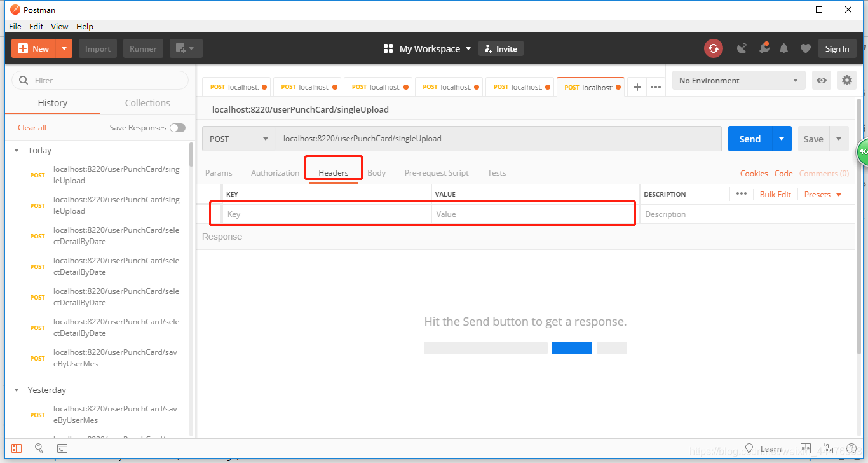
Task: Open the new window dropdown button
Action: coord(186,48)
